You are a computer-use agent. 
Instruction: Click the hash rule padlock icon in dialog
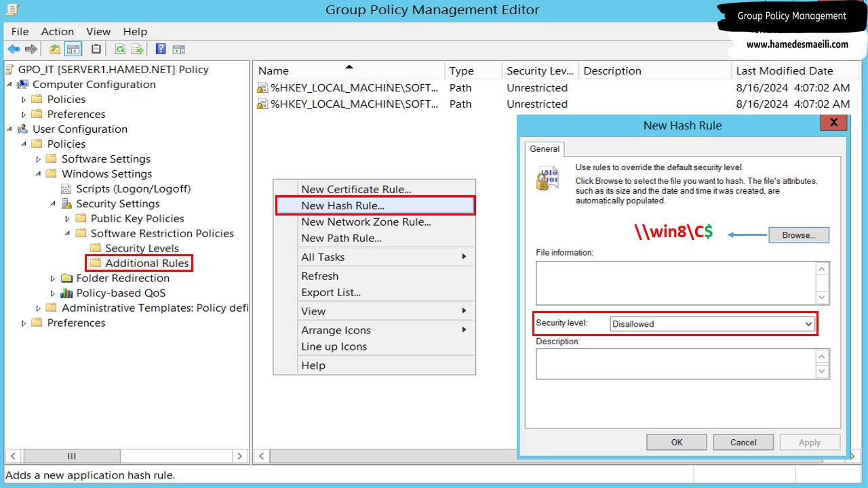tap(547, 178)
